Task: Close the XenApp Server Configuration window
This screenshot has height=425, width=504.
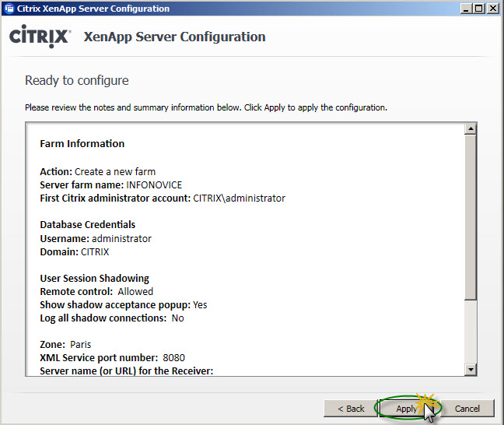Action: (492, 9)
